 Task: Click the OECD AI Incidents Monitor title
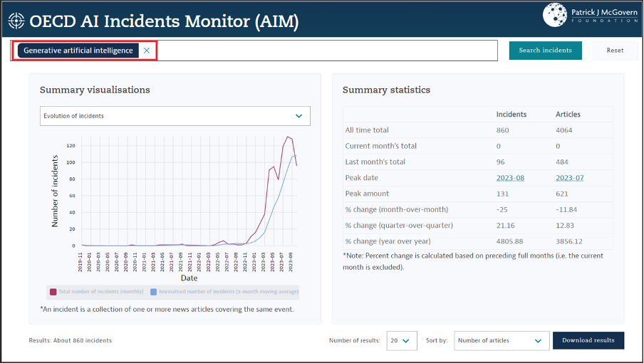(x=164, y=21)
